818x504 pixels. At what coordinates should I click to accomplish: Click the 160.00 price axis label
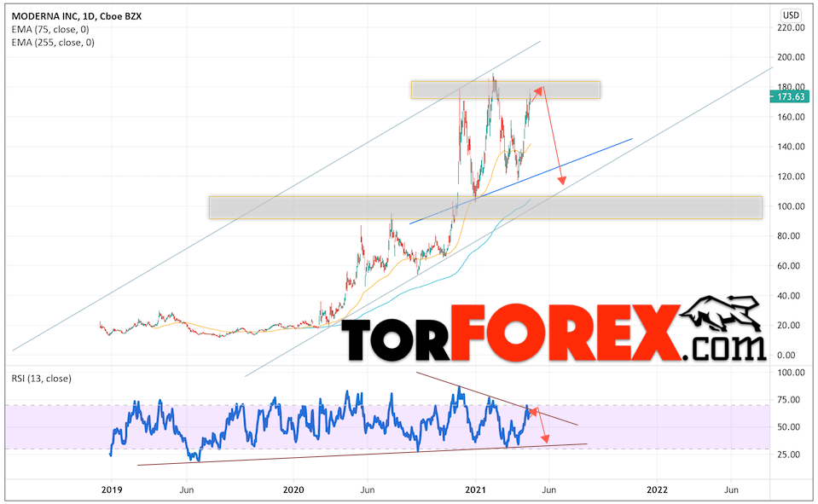tap(791, 117)
